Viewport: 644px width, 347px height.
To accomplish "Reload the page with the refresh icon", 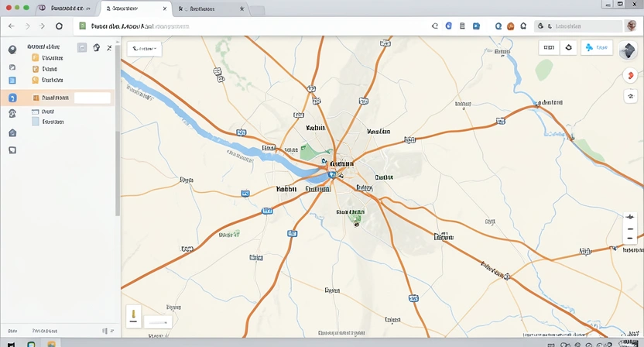I will [x=59, y=26].
